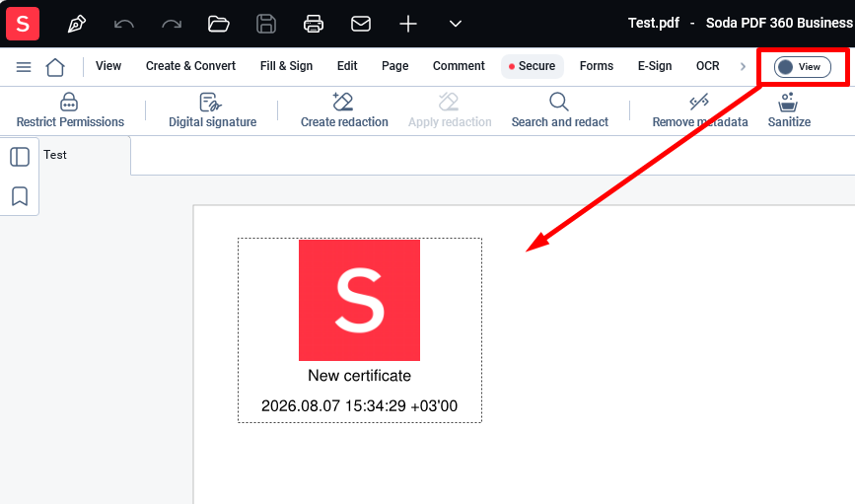Screen dimensions: 855x504
Task: Switch to the Comment tab
Action: tap(459, 66)
